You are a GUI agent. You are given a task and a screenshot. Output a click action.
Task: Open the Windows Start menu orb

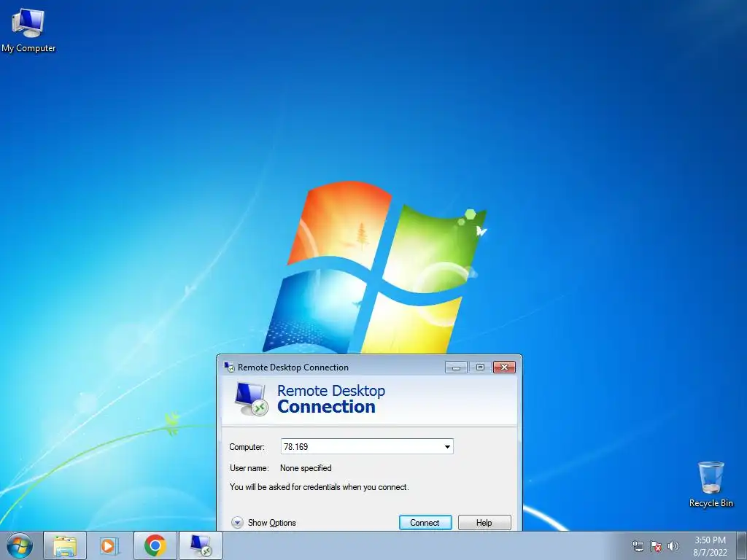[x=20, y=545]
